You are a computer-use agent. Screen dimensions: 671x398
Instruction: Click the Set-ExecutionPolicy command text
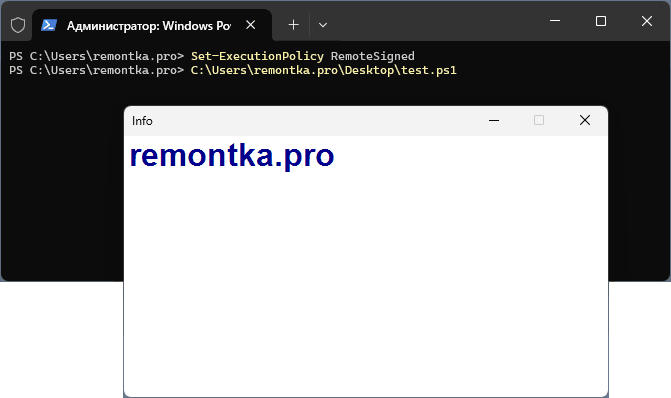click(x=257, y=56)
